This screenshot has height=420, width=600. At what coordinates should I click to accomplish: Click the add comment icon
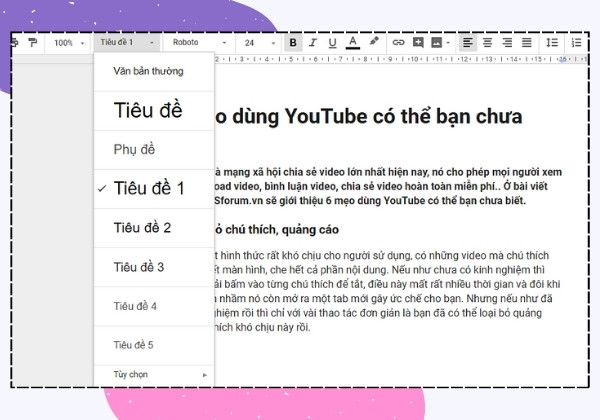pyautogui.click(x=418, y=42)
